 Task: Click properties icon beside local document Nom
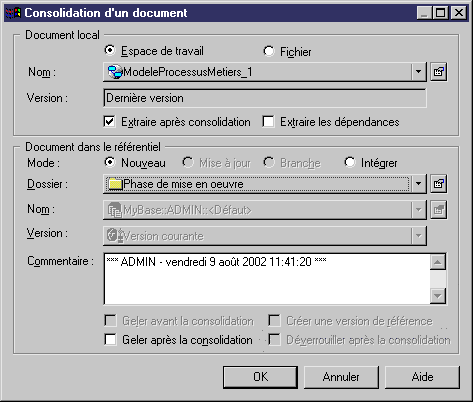point(439,72)
